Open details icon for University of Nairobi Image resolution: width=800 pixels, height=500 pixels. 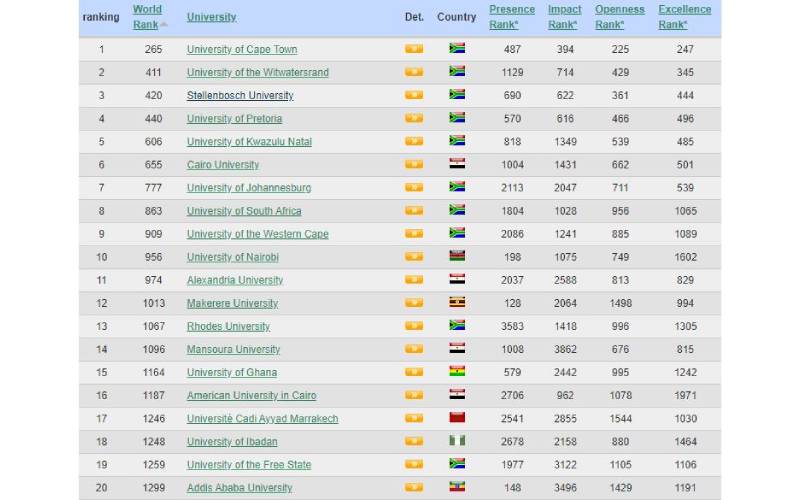coord(414,257)
